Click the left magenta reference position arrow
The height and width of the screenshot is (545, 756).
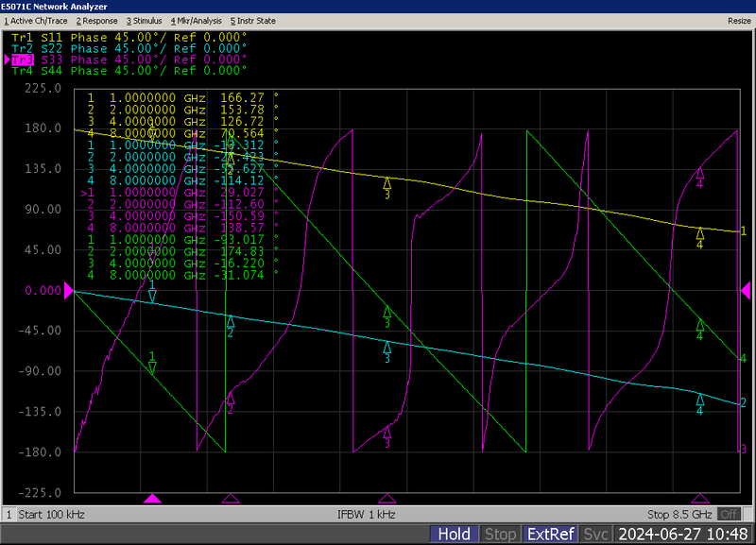(x=68, y=292)
